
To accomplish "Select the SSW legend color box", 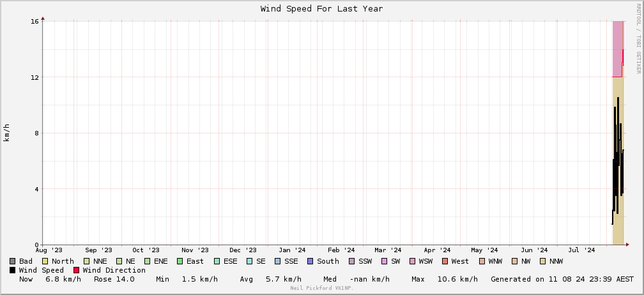I will tap(352, 261).
